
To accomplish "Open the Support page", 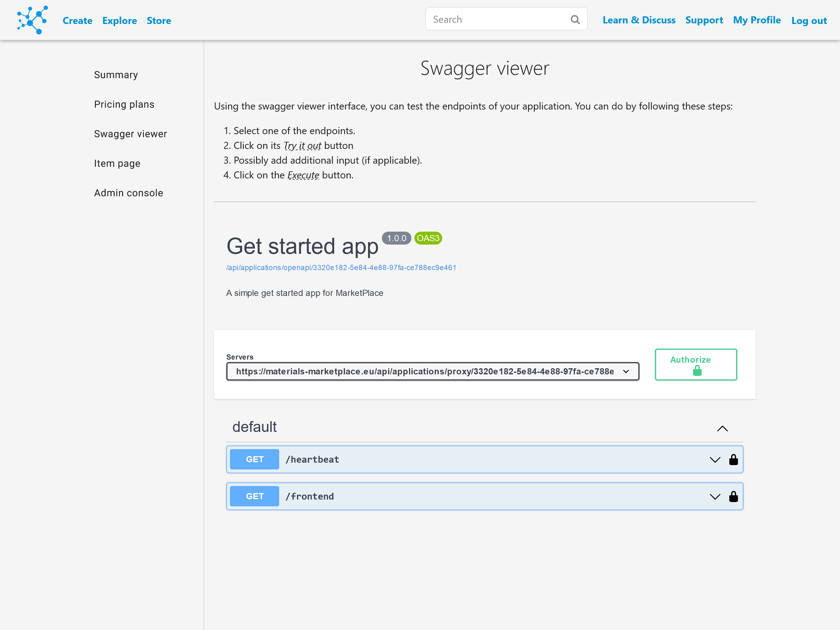I will coord(704,20).
